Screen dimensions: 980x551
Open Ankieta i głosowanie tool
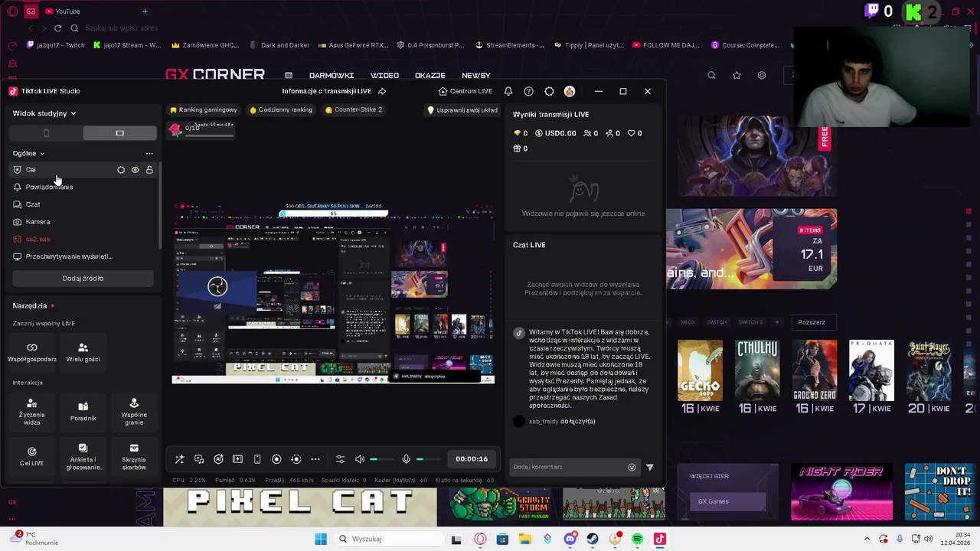point(83,456)
